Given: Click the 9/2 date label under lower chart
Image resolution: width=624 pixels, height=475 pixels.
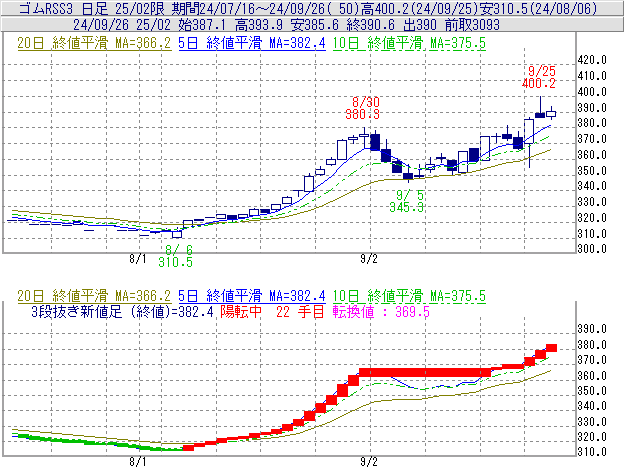Looking at the screenshot, I should [x=369, y=462].
